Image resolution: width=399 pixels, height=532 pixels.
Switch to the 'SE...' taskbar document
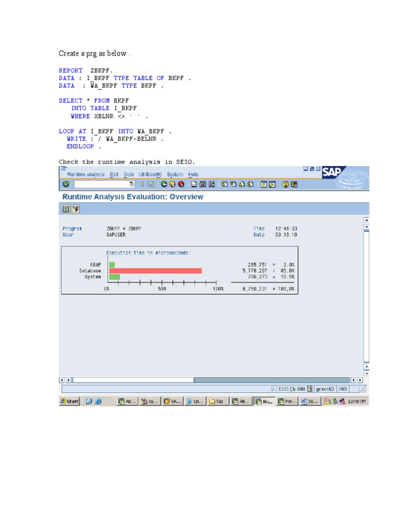(x=310, y=402)
